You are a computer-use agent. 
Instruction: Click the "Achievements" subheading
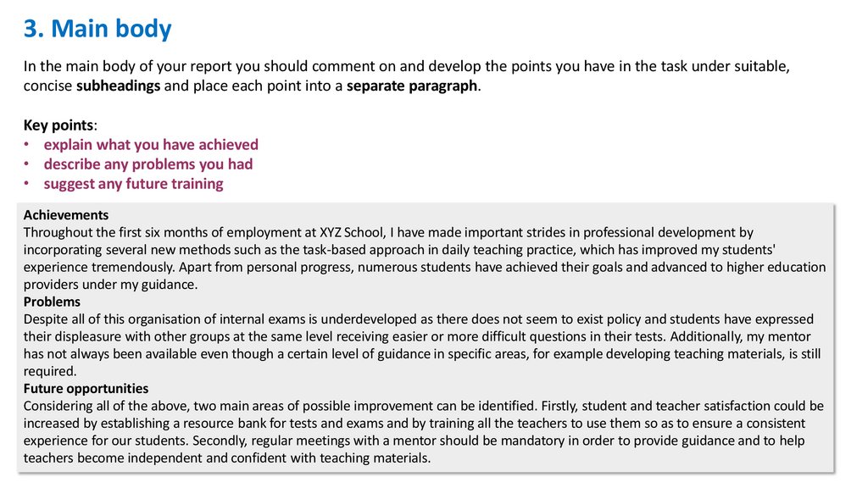(66, 215)
